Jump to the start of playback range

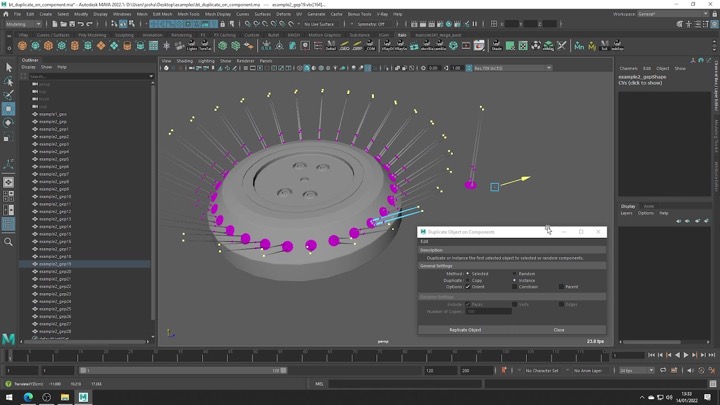click(x=652, y=355)
